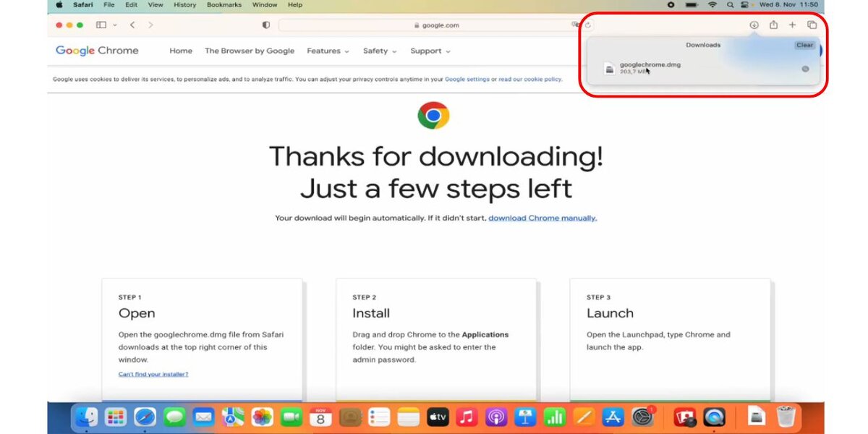Open Google settings link in cookie notice
This screenshot has height=434, width=868.
coord(467,79)
